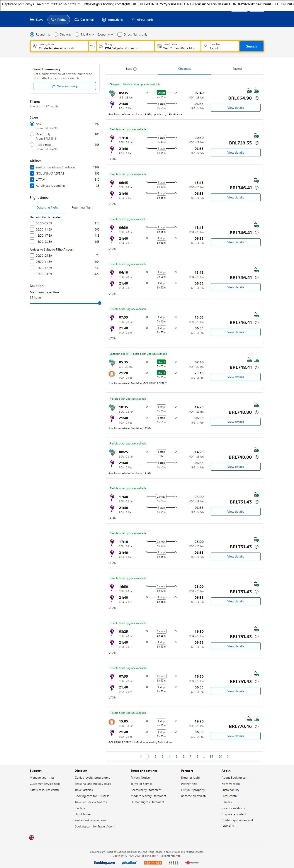Screen dimensions: 294x868
Task: Click the Car rental icon in top navigation
Action: coord(76,20)
